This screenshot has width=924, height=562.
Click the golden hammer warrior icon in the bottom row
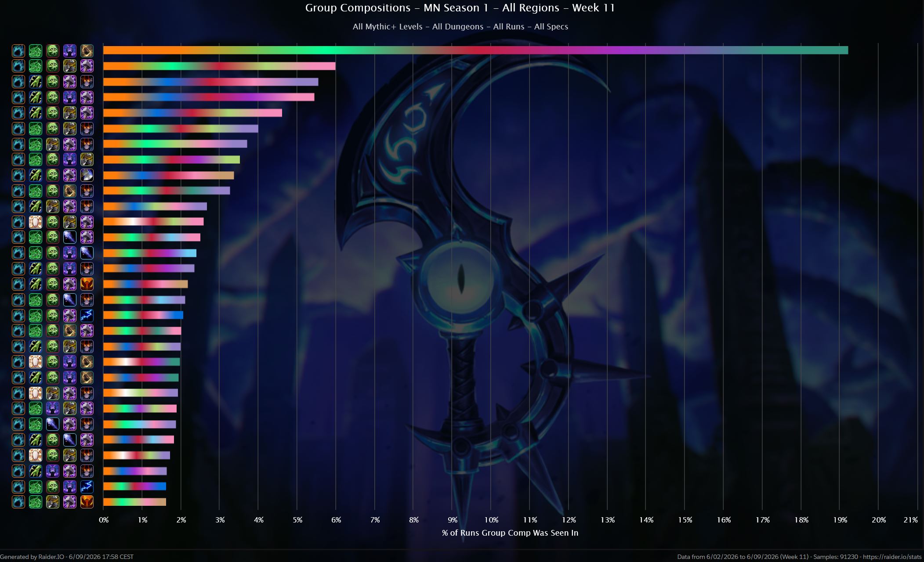point(53,502)
